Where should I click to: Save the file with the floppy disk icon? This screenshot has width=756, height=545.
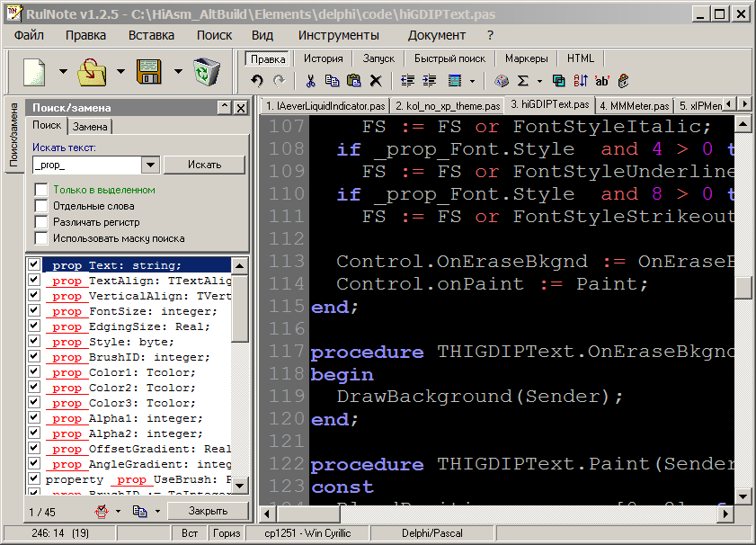click(149, 72)
